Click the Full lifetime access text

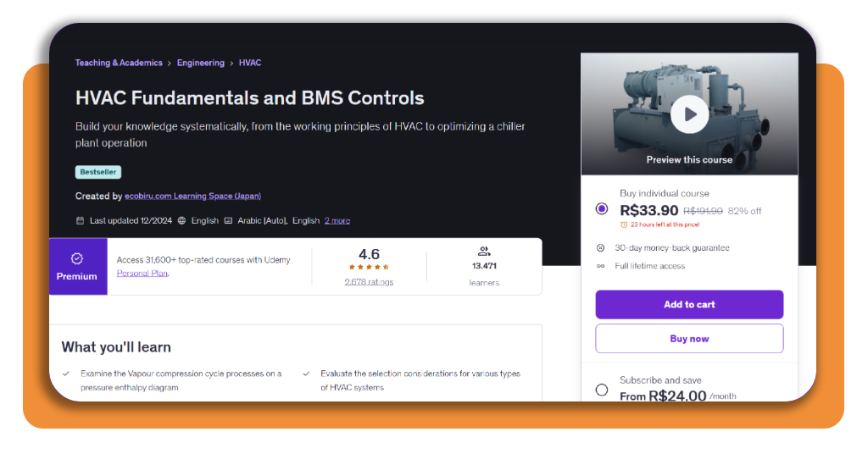pyautogui.click(x=650, y=266)
